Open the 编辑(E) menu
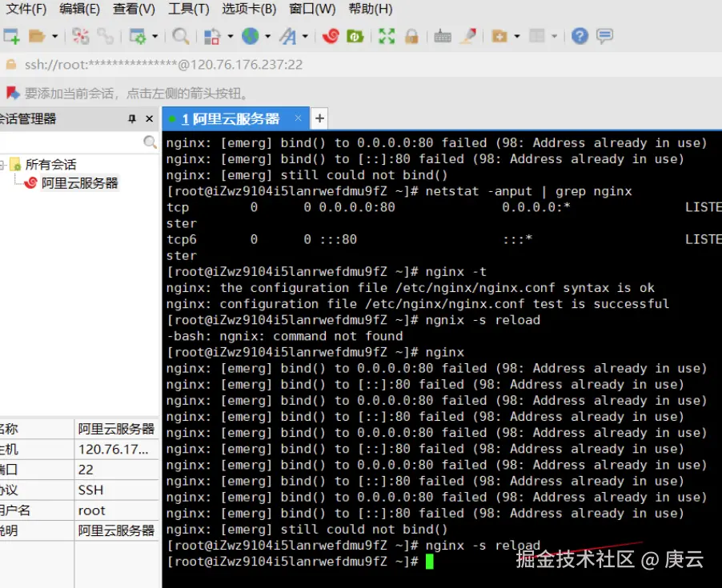 (80, 9)
